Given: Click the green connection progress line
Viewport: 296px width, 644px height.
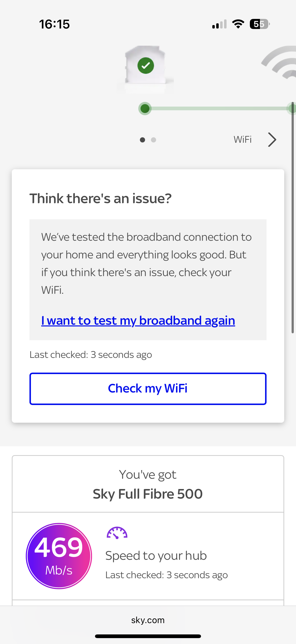Looking at the screenshot, I should [217, 109].
